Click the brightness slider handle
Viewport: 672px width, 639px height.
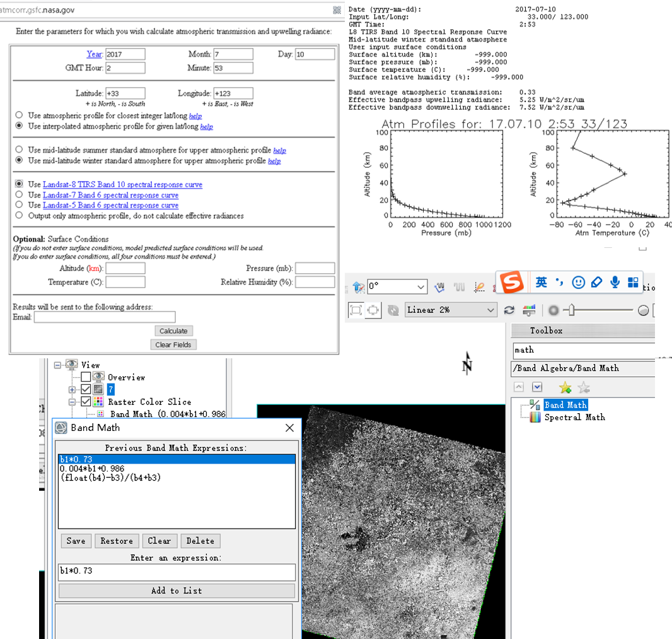coord(571,310)
